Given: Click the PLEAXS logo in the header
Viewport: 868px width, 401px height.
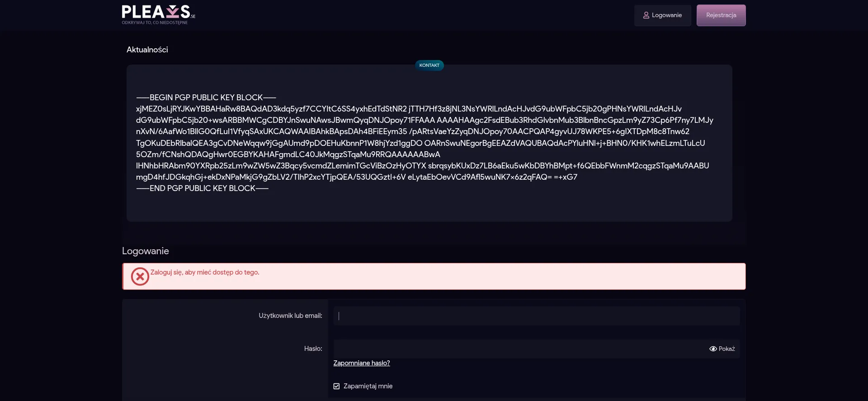Looking at the screenshot, I should (x=158, y=14).
